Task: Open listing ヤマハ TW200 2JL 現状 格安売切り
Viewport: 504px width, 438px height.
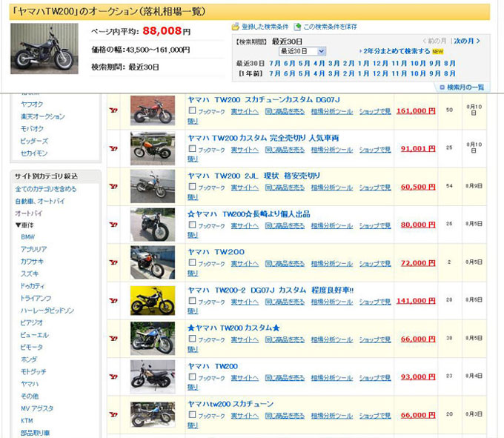Action: [x=253, y=175]
